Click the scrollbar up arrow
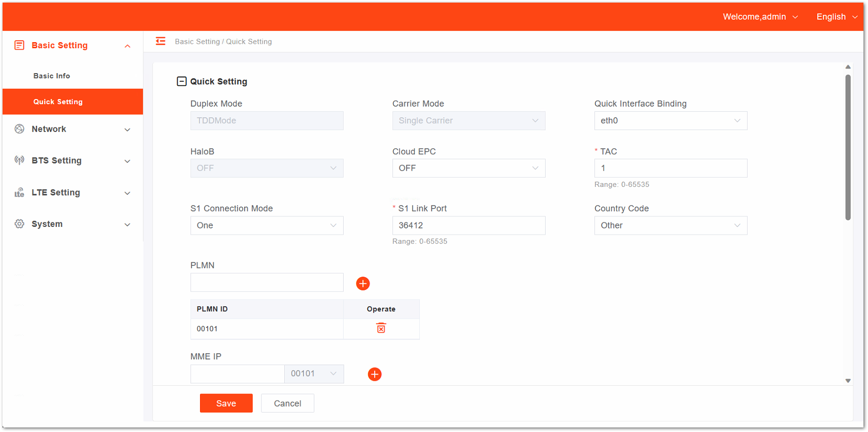 (848, 67)
